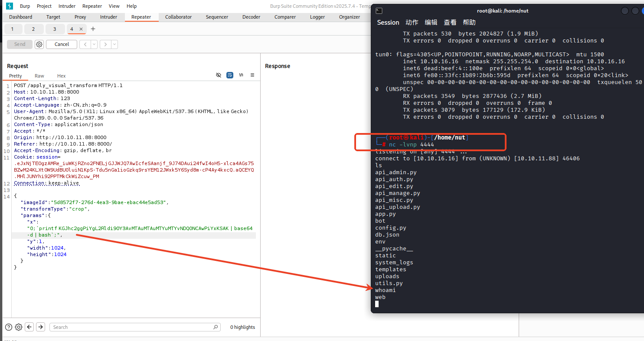Click the search magnifier icon

click(x=216, y=327)
